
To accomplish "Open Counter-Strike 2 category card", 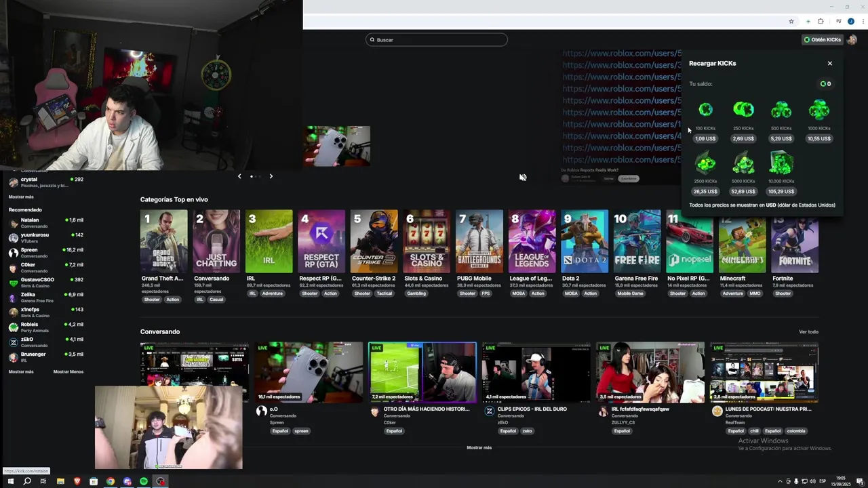I will tap(374, 241).
